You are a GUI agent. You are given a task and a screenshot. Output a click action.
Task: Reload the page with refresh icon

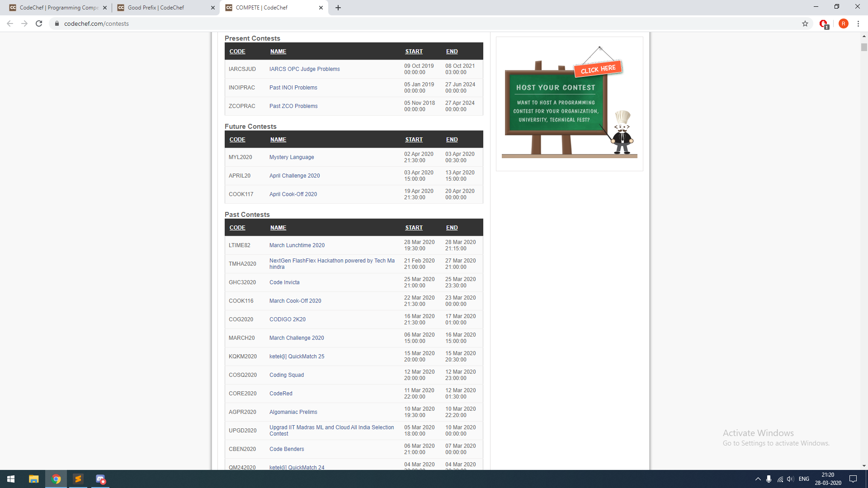click(x=39, y=23)
